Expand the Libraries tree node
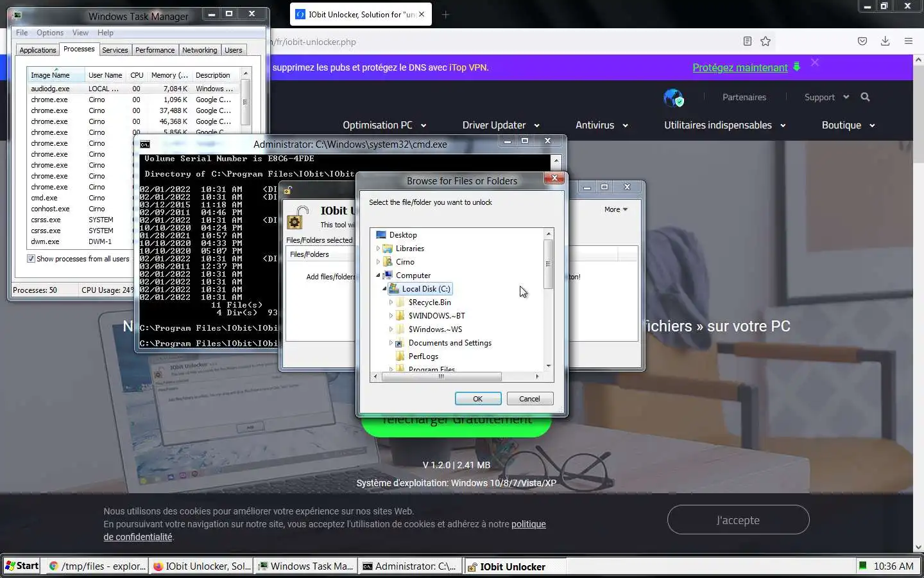This screenshot has height=578, width=924. (378, 249)
